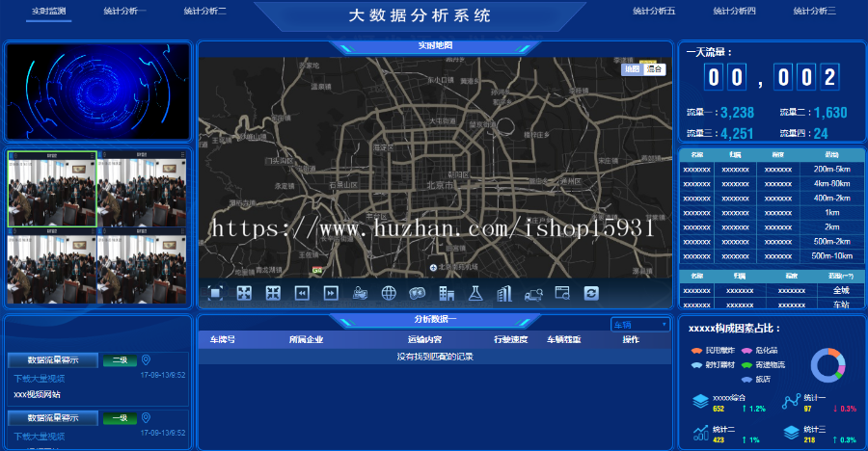
Task: Click the full-screen frame icon in map toolbar
Action: 216,293
